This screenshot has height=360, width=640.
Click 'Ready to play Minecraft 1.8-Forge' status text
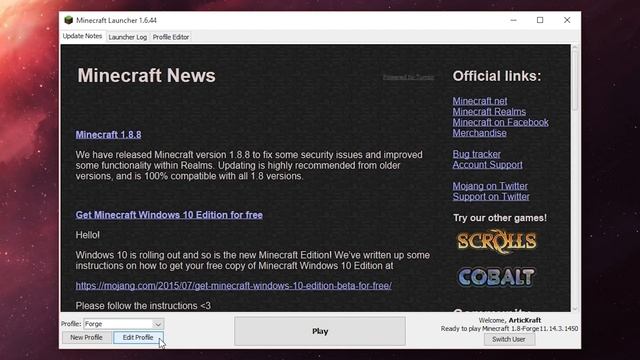[509, 329]
